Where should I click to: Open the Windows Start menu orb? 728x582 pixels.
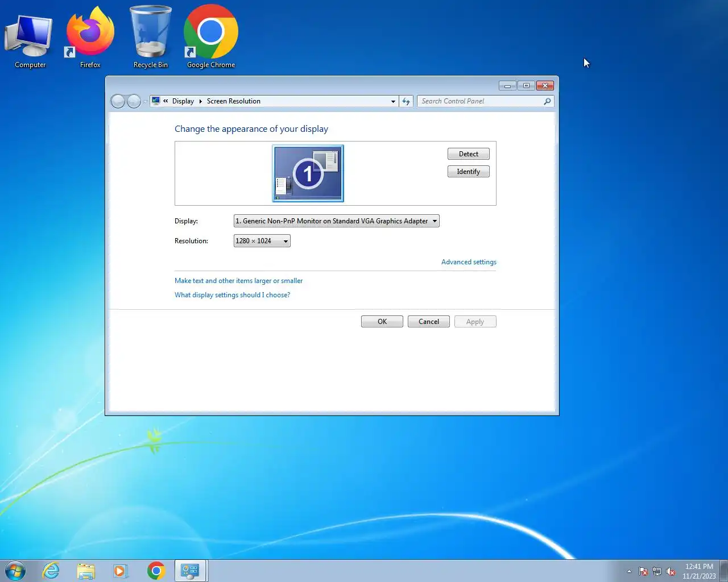coord(15,571)
